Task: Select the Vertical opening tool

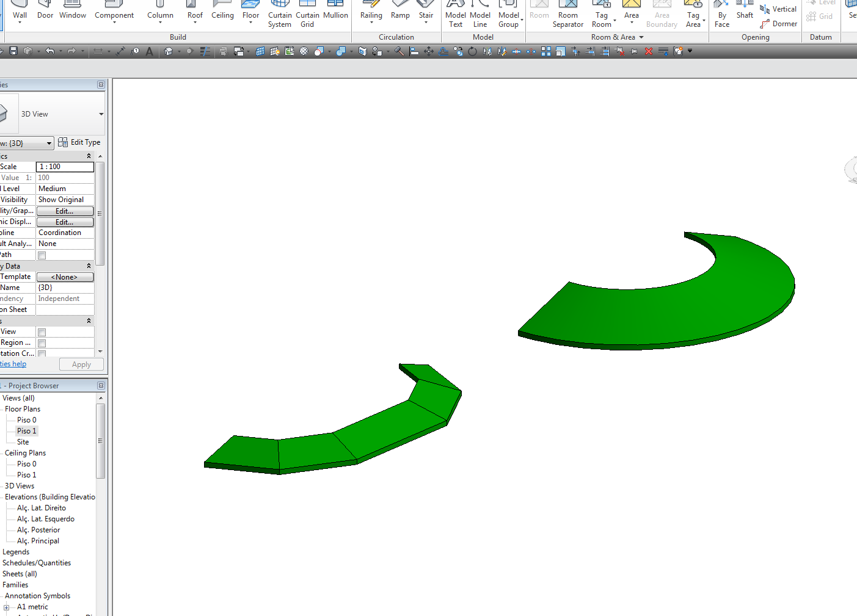Action: pos(778,9)
